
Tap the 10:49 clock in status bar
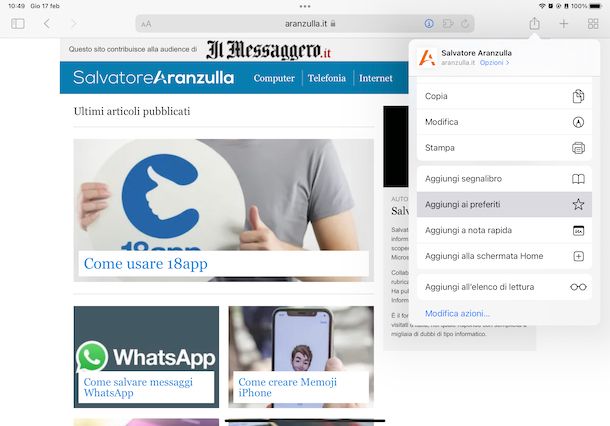point(16,6)
